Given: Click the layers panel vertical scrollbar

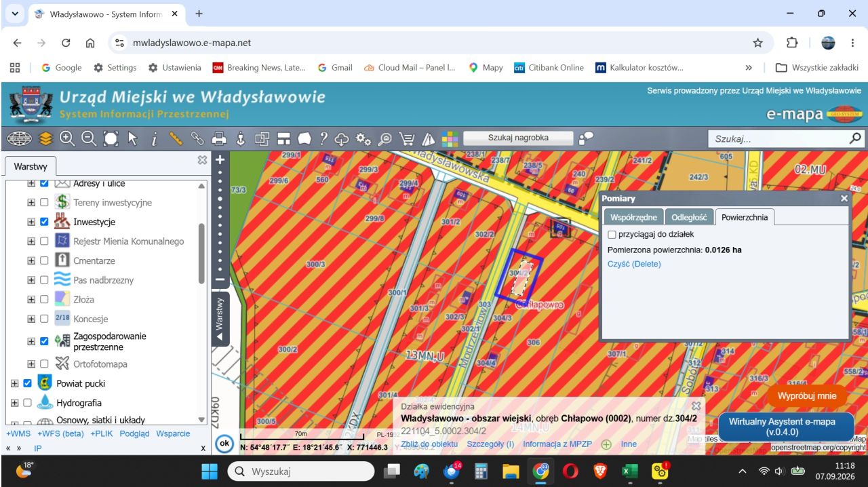Looking at the screenshot, I should click(x=201, y=252).
